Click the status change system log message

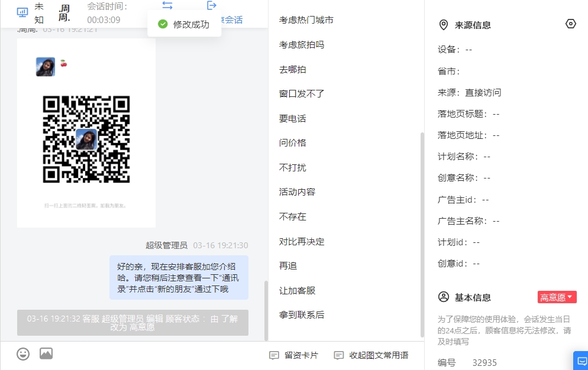pos(133,323)
